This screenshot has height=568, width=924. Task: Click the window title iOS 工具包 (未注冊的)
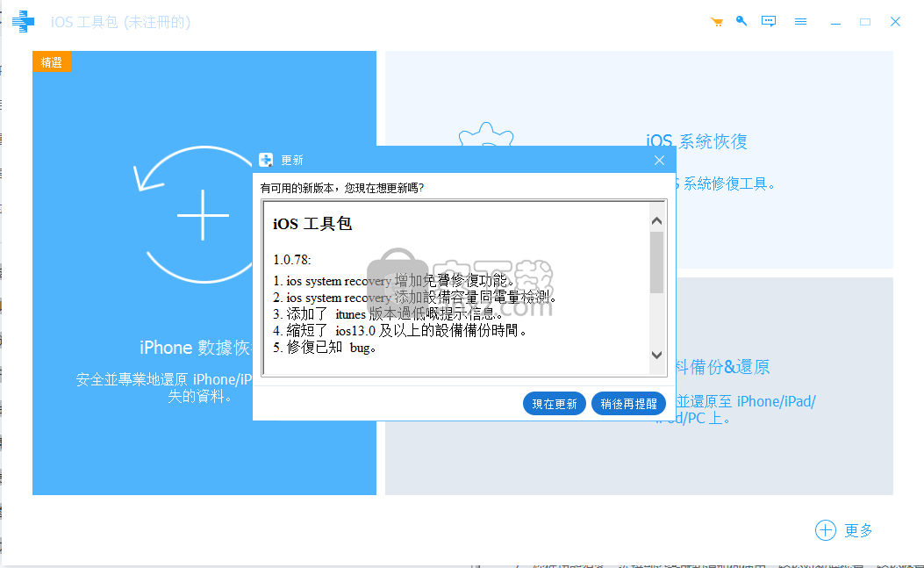[120, 23]
